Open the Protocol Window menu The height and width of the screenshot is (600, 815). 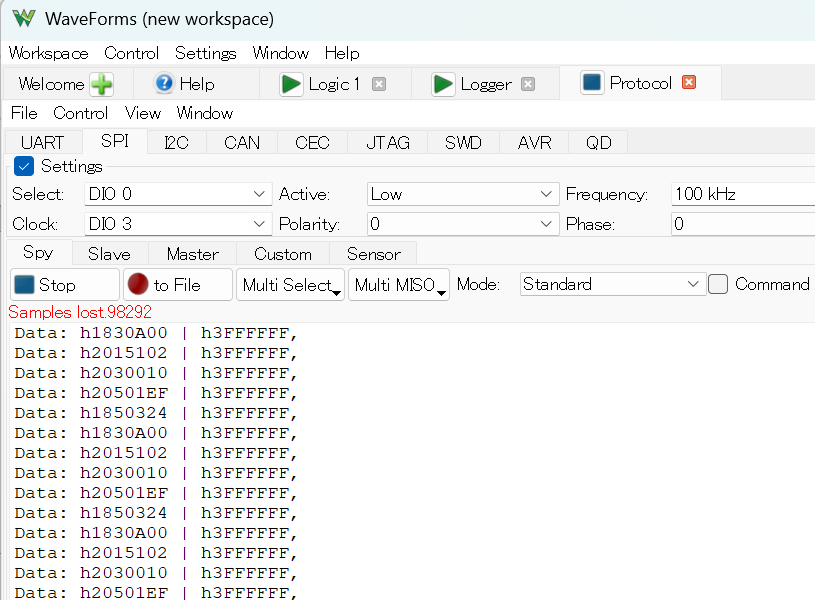tap(205, 113)
